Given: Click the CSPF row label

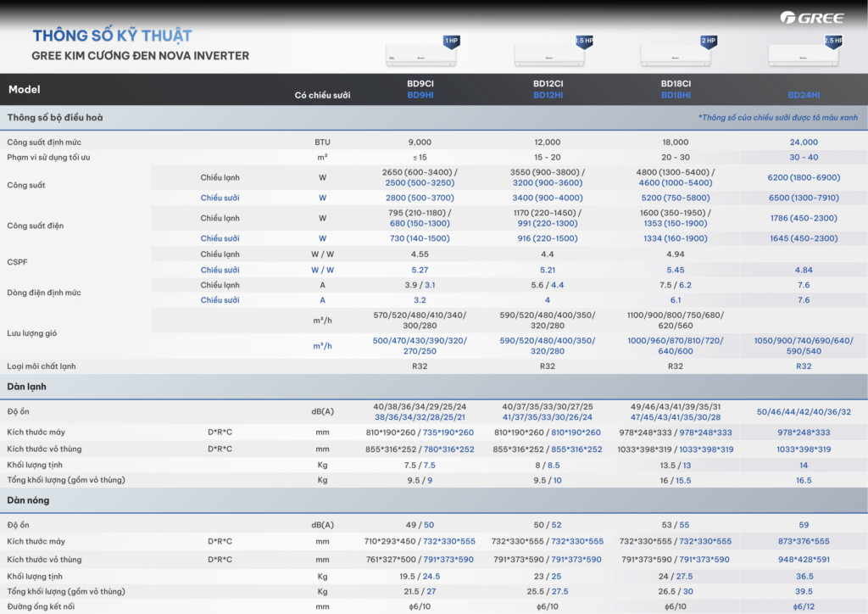Looking at the screenshot, I should pos(17,262).
